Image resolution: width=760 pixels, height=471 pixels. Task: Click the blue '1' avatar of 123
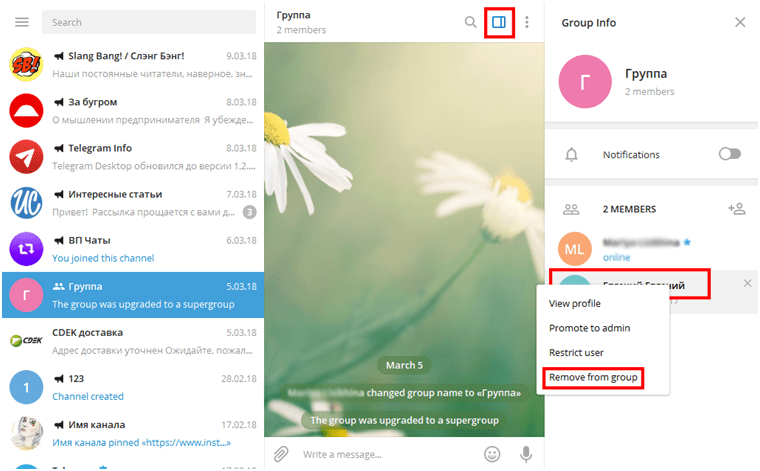(26, 387)
